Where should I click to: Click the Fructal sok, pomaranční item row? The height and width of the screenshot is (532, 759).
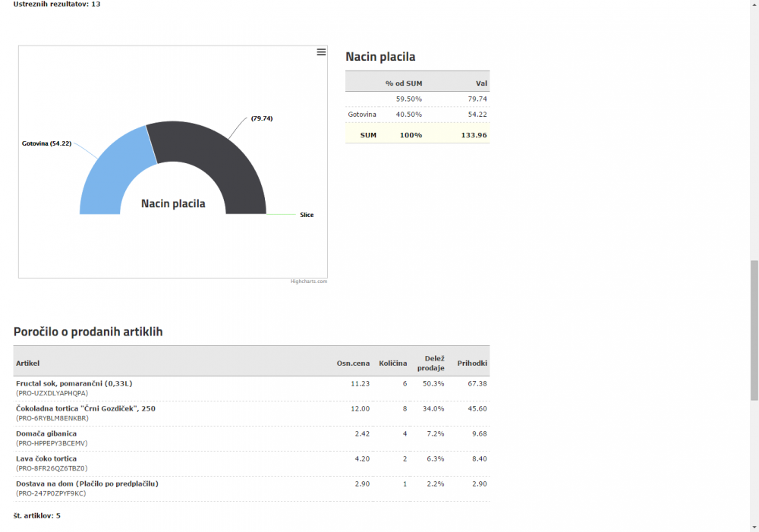point(74,384)
